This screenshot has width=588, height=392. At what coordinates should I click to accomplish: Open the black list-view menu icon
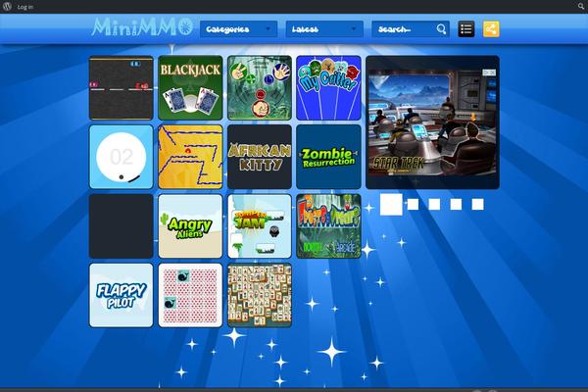pos(466,29)
